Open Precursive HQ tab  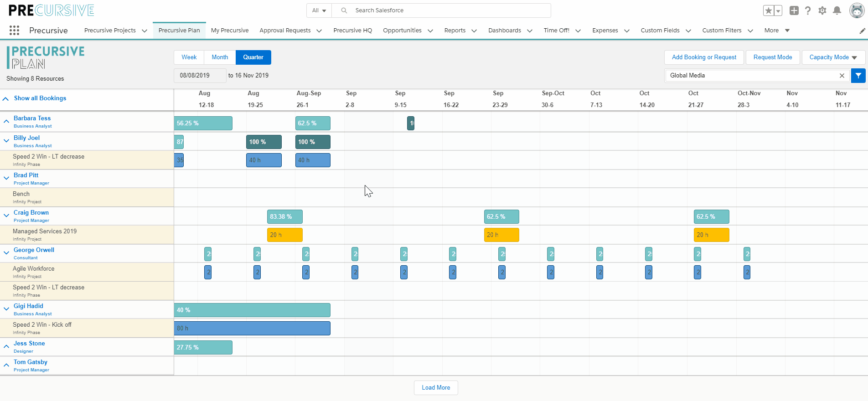coord(352,31)
